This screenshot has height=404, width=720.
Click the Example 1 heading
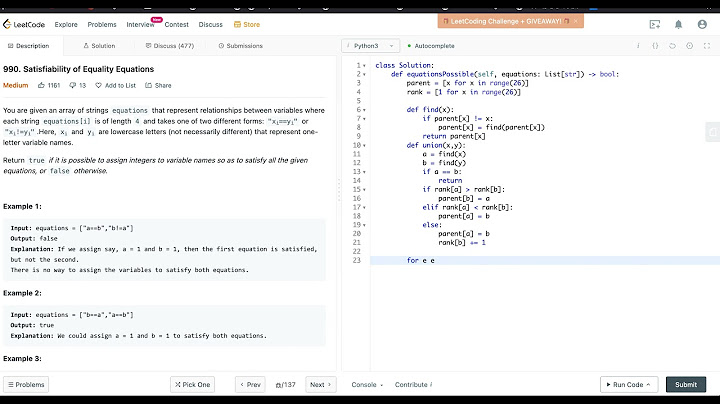22,207
